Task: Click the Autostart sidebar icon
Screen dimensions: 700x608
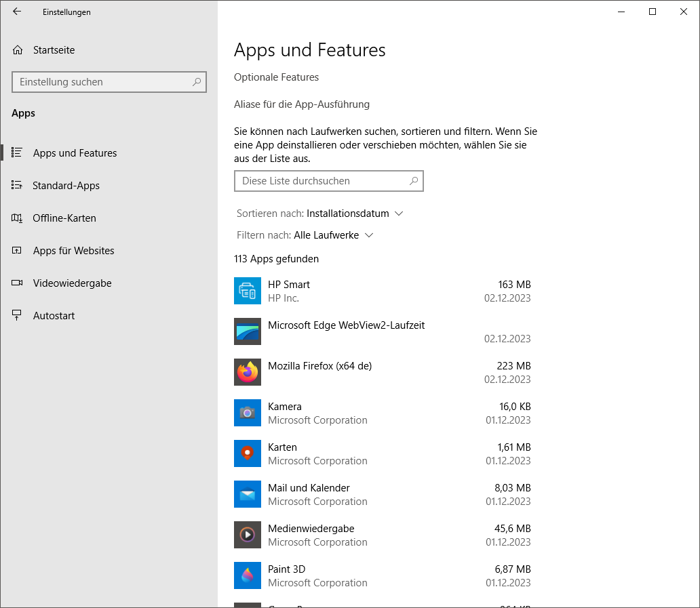Action: click(16, 315)
